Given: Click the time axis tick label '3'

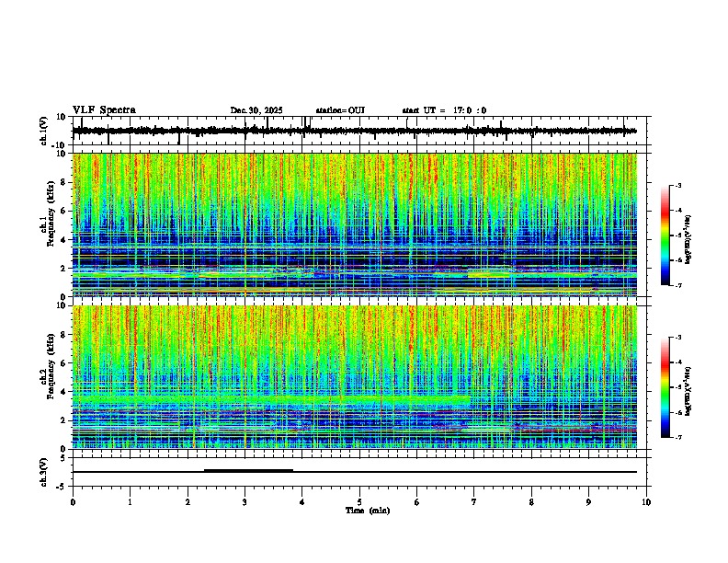Looking at the screenshot, I should (245, 502).
